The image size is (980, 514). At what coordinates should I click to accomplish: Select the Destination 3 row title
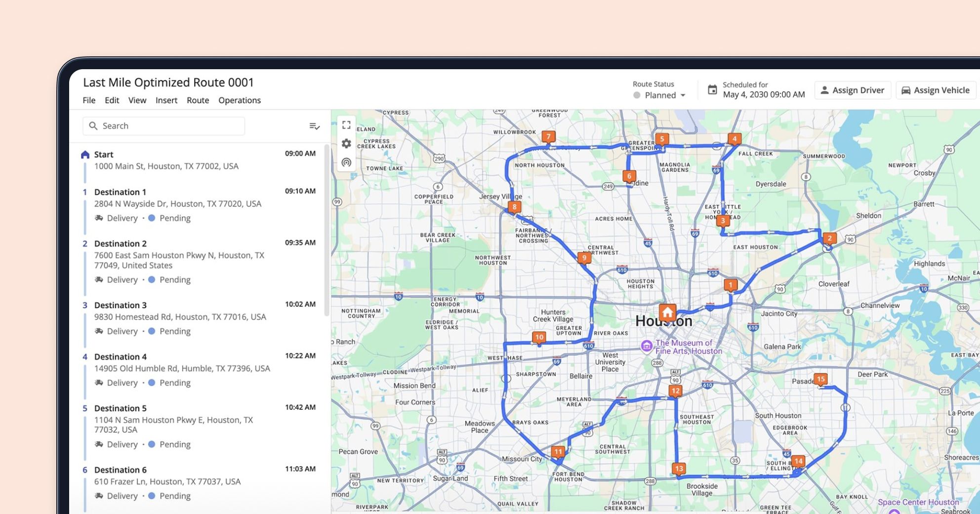coord(120,305)
